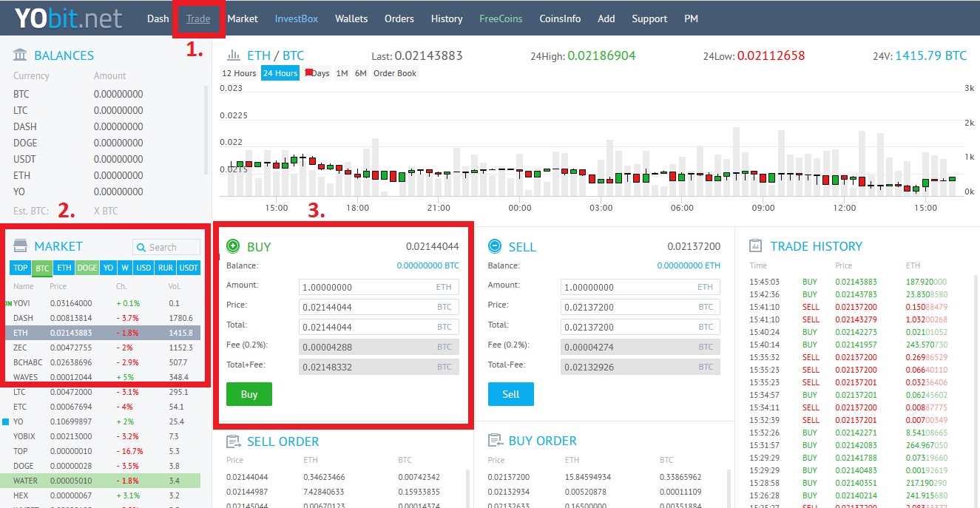
Task: Click Add in the navigation bar
Action: tap(606, 18)
